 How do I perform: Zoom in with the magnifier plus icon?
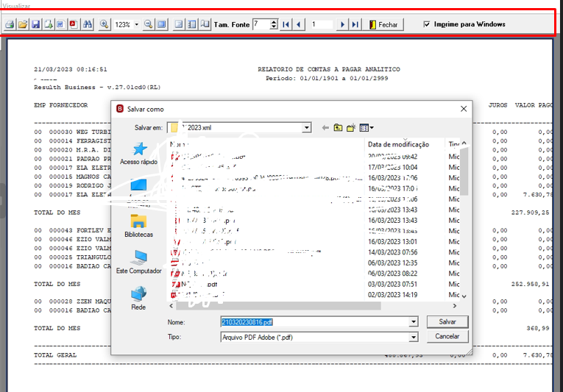(x=104, y=24)
